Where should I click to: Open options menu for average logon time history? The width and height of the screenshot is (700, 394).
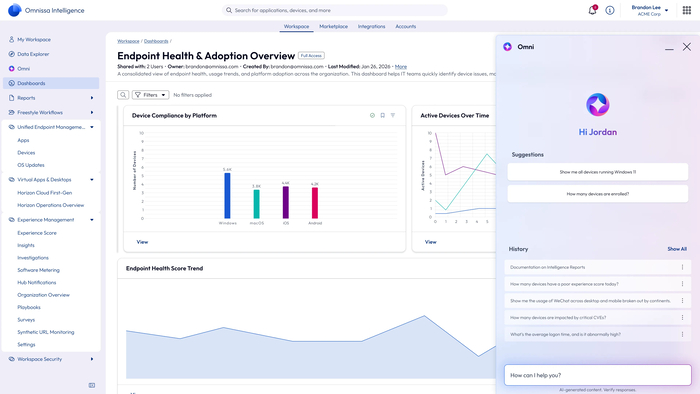682,334
